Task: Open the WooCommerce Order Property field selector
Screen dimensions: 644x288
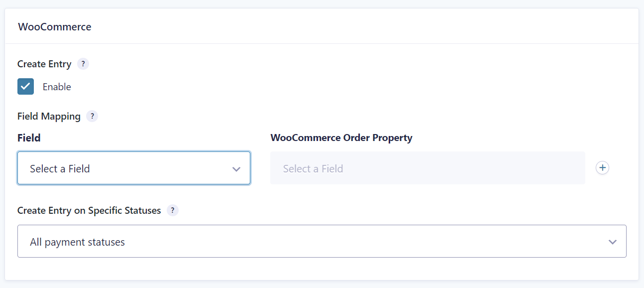Action: (x=427, y=168)
